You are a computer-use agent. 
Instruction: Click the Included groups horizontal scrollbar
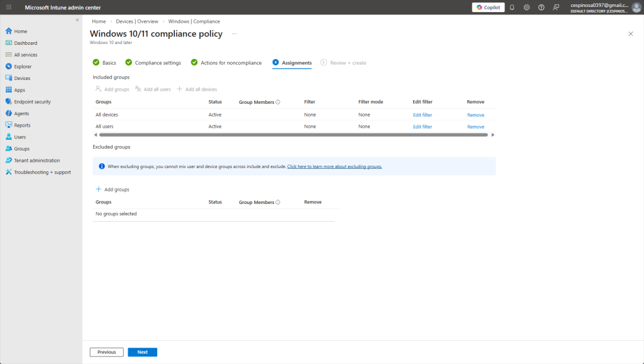tap(292, 135)
